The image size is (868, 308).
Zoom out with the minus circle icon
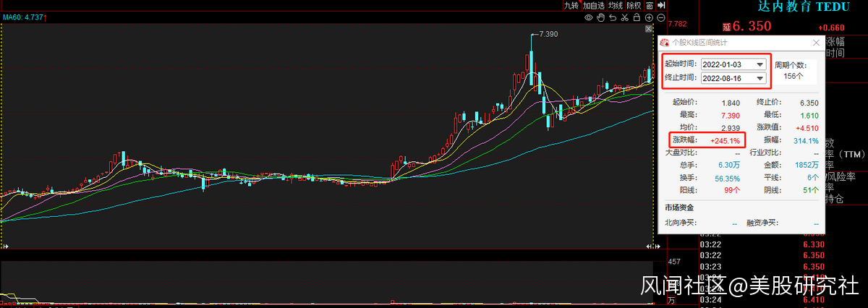[660, 17]
